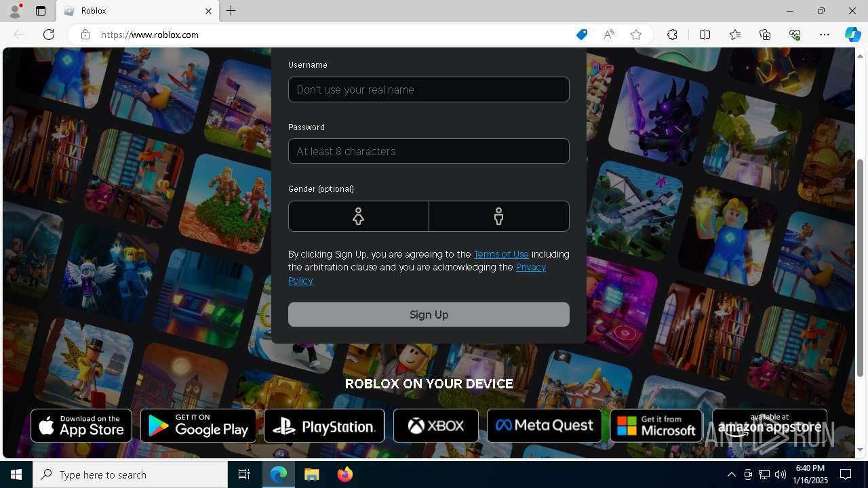
Task: Close the Roblox tab
Action: 209,11
